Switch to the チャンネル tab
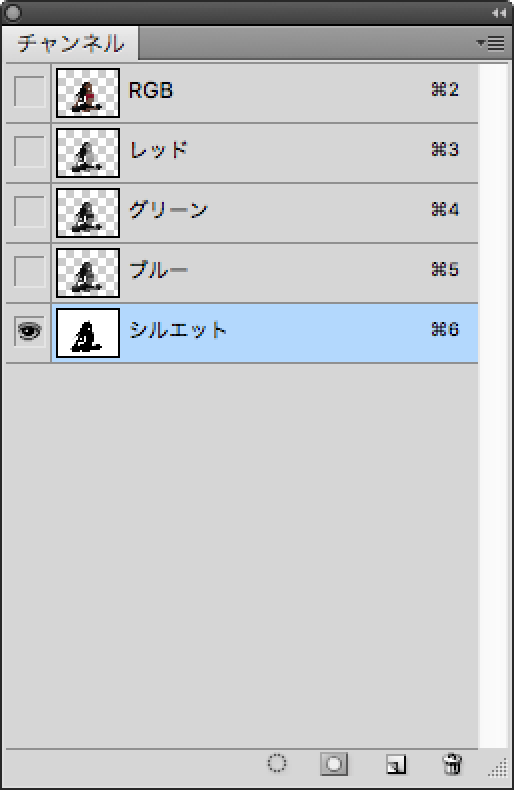The image size is (514, 790). point(71,43)
